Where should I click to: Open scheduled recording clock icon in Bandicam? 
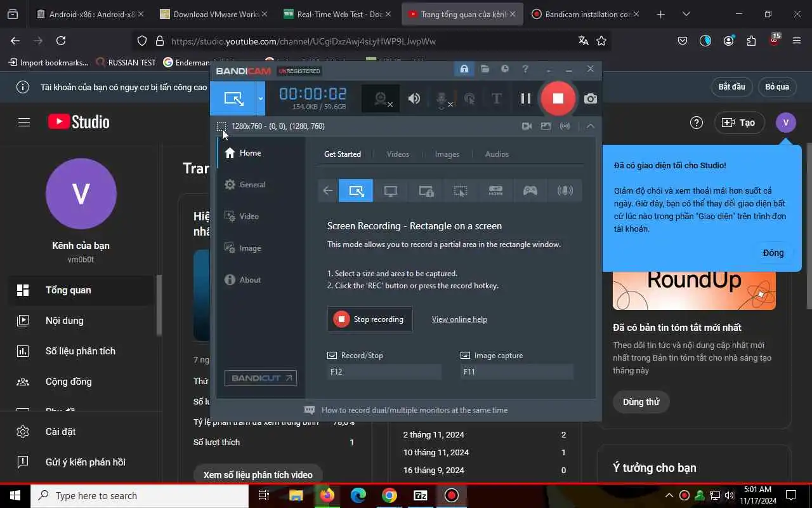[505, 69]
